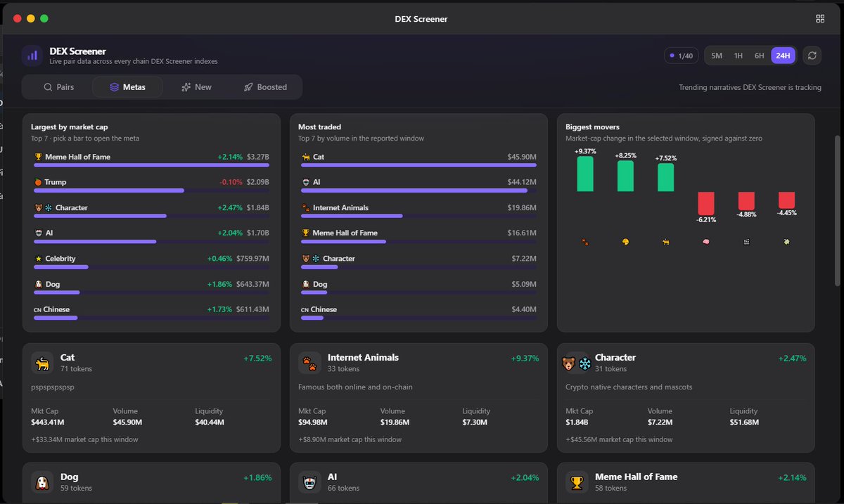Open the Celebrity market cap row
Viewport: 844px width, 504px height.
[x=151, y=261]
